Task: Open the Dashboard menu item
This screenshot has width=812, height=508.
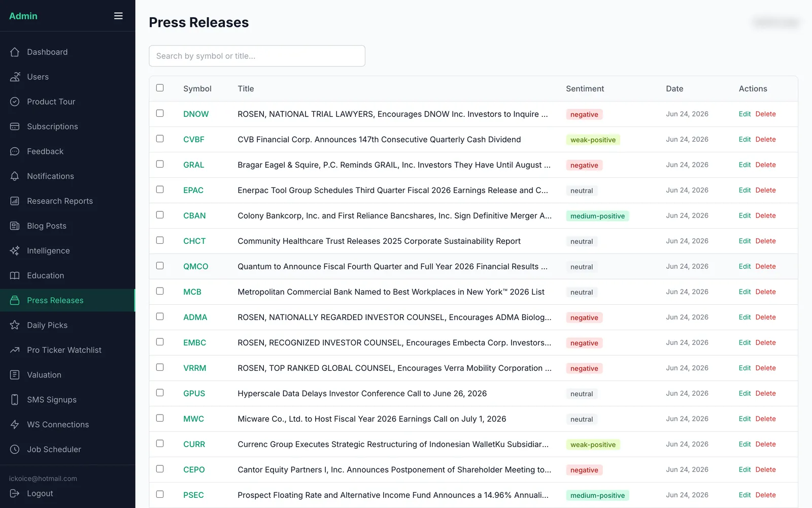Action: pyautogui.click(x=67, y=52)
